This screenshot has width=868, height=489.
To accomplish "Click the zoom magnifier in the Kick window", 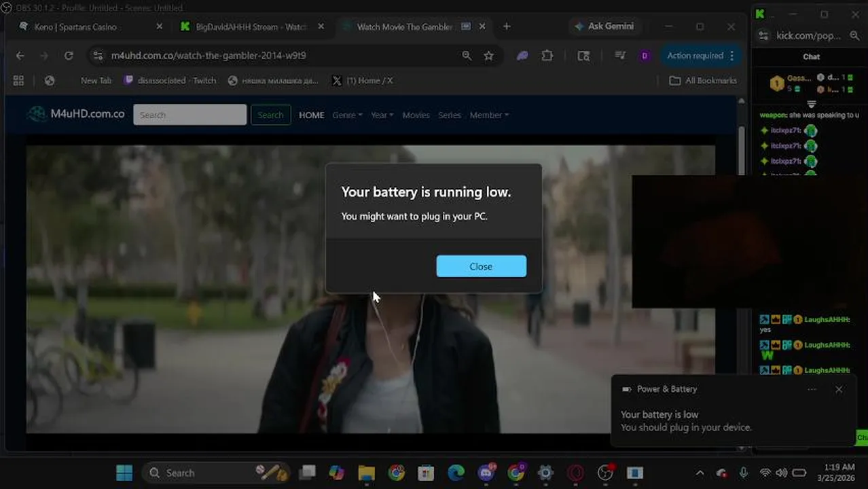I will pyautogui.click(x=854, y=35).
